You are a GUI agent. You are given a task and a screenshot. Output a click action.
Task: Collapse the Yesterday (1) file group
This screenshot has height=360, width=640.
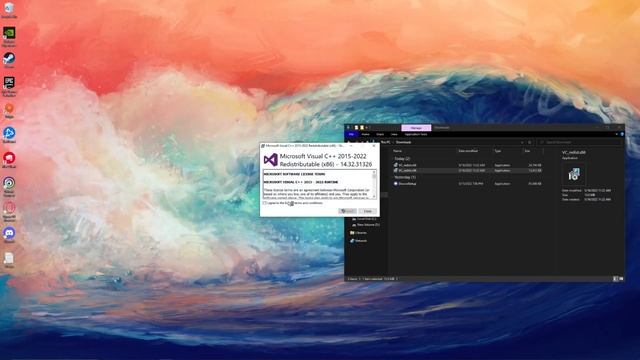(405, 177)
